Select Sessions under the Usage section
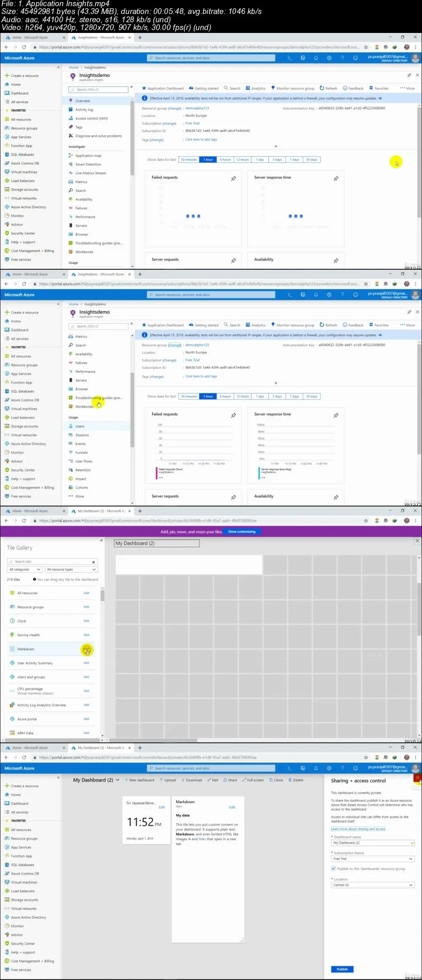Screen dimensions: 422x980 tap(82, 435)
